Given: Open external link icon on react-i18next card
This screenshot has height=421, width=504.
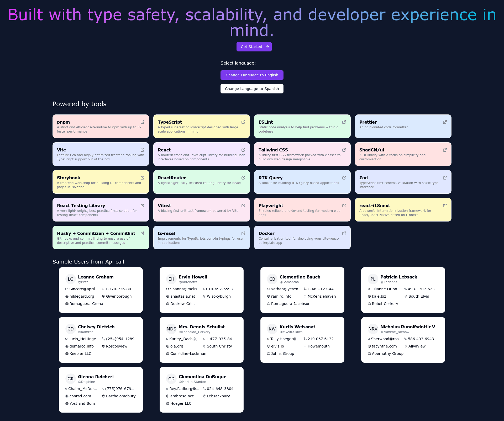Looking at the screenshot, I should (445, 206).
